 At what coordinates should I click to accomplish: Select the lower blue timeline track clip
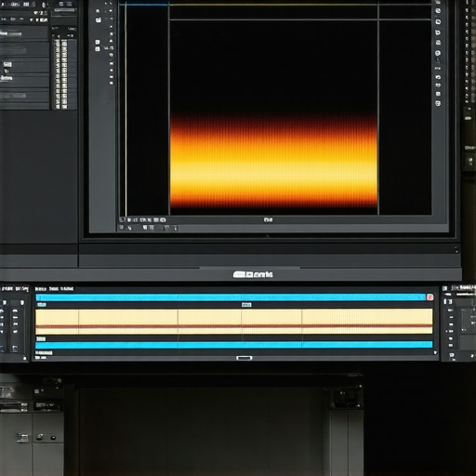tap(234, 345)
